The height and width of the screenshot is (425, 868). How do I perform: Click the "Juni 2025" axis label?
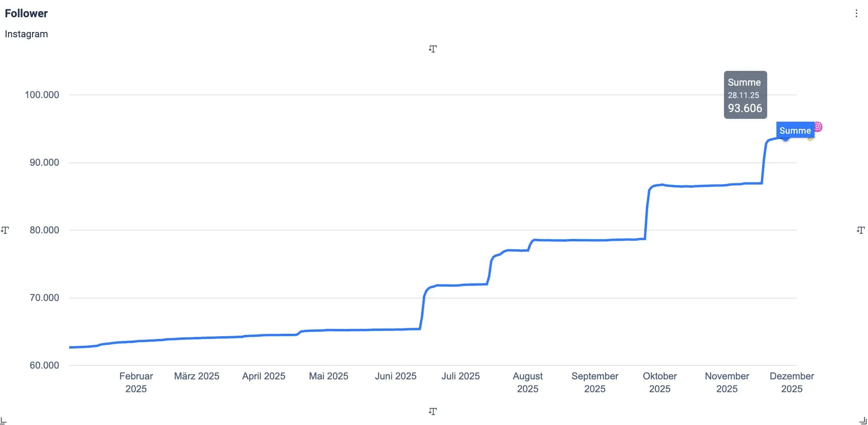[x=396, y=376]
